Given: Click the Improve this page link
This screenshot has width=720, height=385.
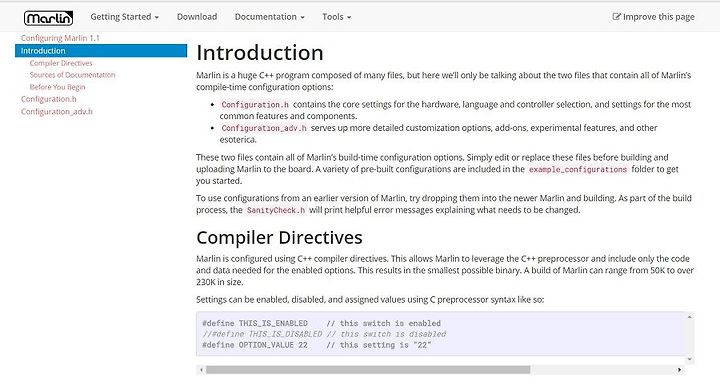Looking at the screenshot, I should (x=653, y=17).
